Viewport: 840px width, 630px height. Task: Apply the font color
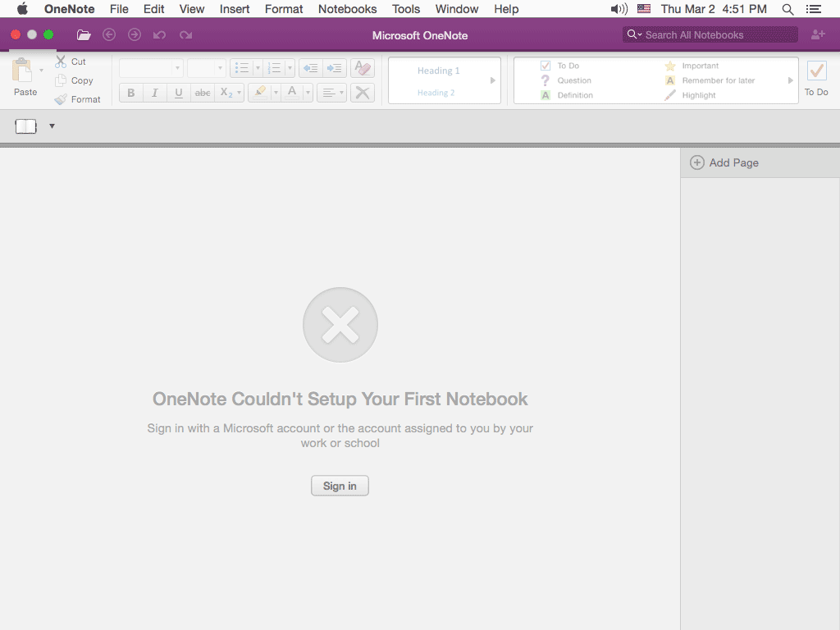click(292, 93)
